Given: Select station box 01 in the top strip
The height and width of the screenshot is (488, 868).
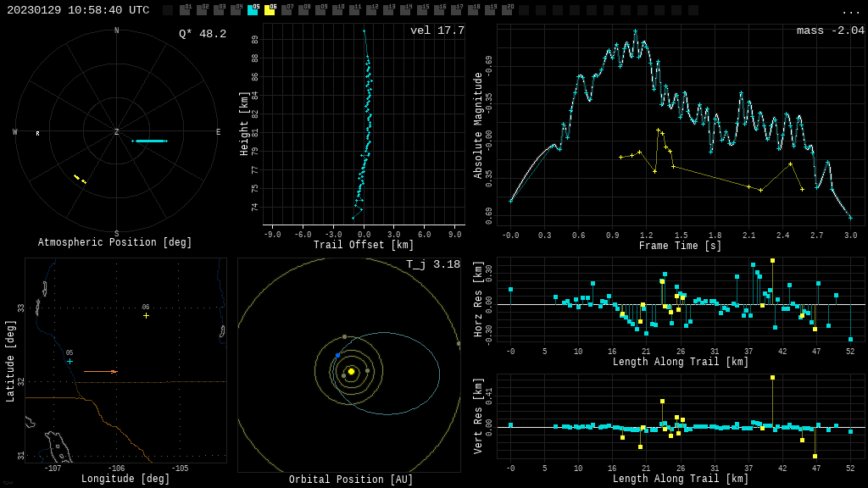Looking at the screenshot, I should [186, 10].
